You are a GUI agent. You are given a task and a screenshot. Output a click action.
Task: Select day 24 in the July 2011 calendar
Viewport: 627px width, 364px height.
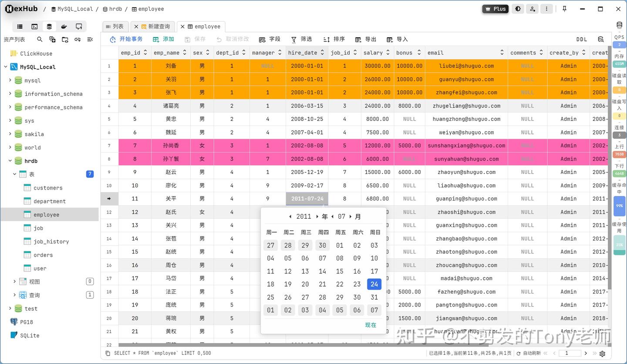click(x=374, y=284)
